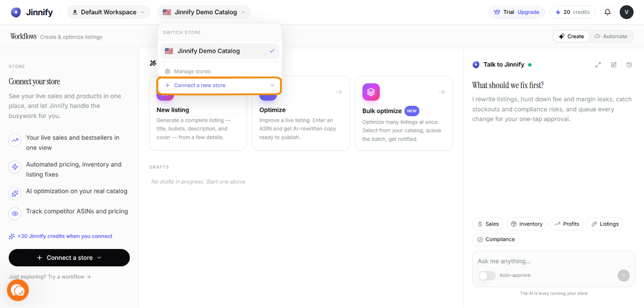Screen dimensions: 644x308
Task: Click the wand icon above New listing
Action: pyautogui.click(x=153, y=63)
